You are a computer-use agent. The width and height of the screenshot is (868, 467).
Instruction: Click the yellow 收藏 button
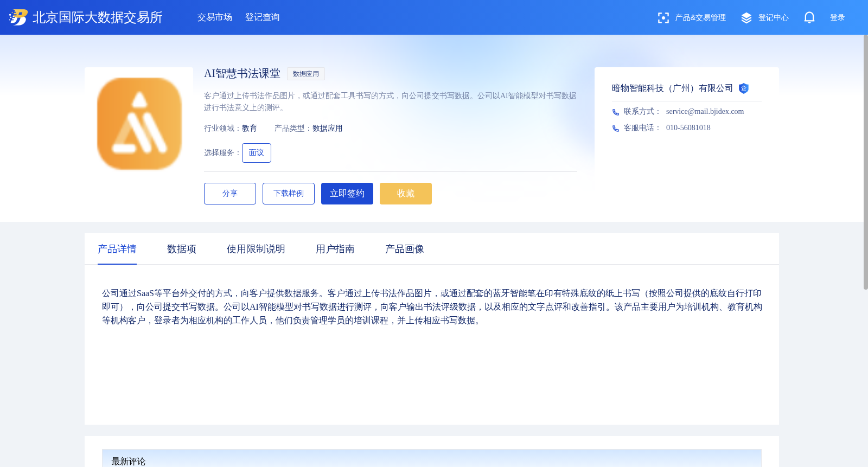pos(406,194)
